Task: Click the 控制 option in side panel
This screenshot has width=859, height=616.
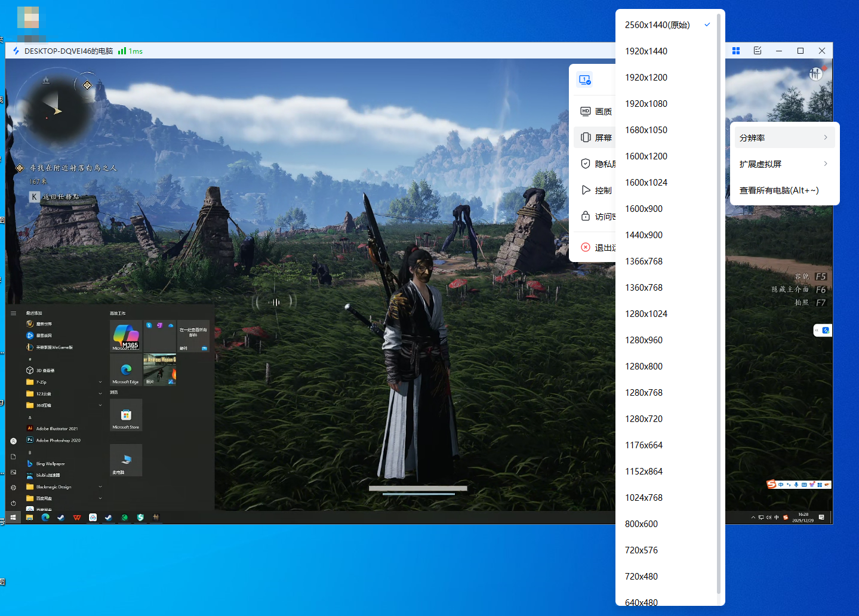Action: click(597, 190)
